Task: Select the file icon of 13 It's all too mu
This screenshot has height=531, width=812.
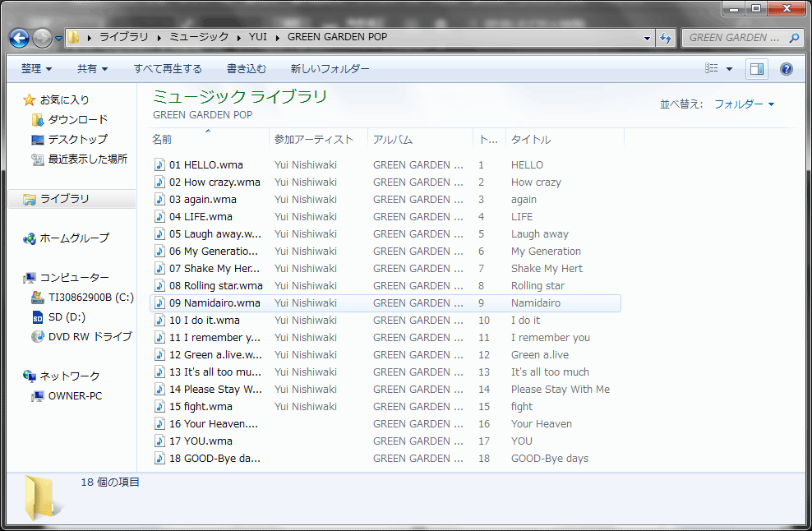Action: 160,372
